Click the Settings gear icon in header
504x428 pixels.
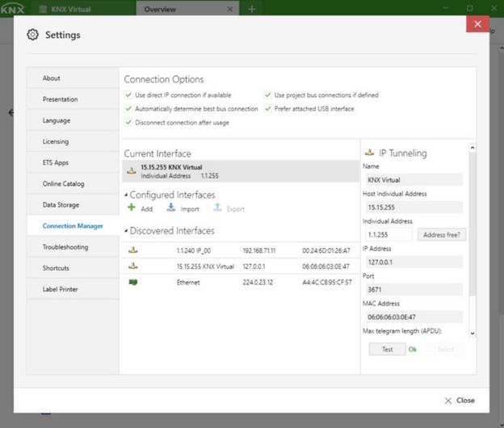(x=32, y=35)
